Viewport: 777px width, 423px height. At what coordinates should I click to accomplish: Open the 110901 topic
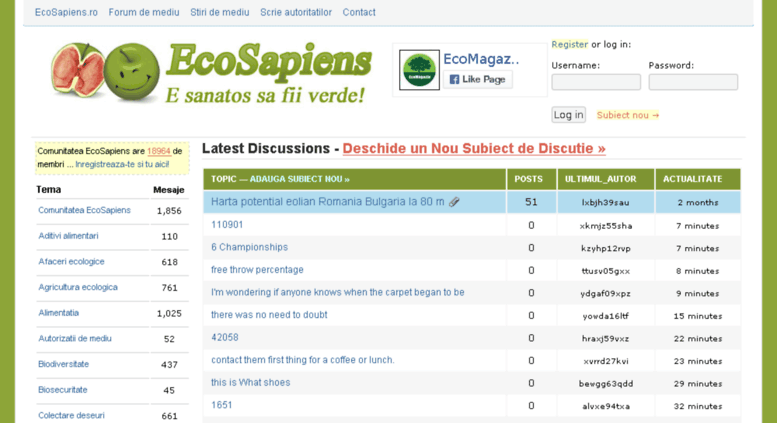coord(227,224)
